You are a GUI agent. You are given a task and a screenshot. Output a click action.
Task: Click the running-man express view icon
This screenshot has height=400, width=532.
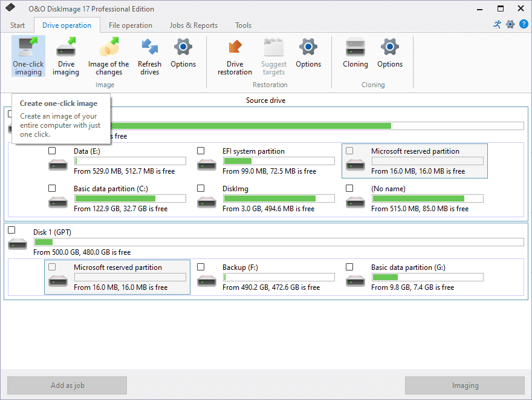click(x=498, y=24)
